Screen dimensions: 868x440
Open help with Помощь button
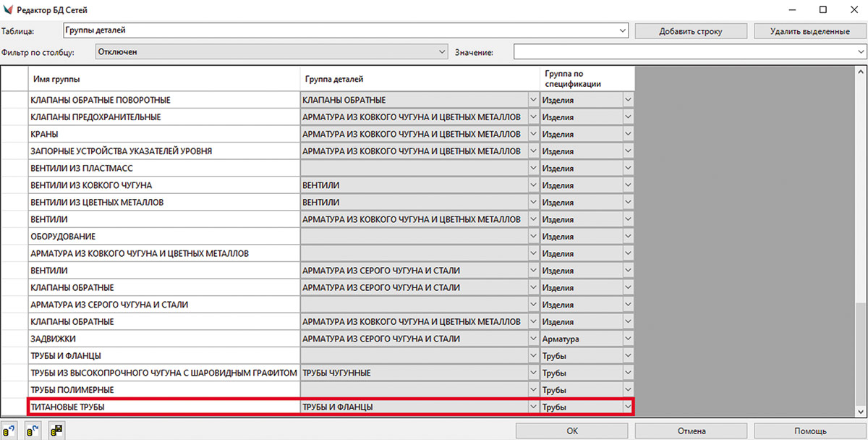click(809, 431)
